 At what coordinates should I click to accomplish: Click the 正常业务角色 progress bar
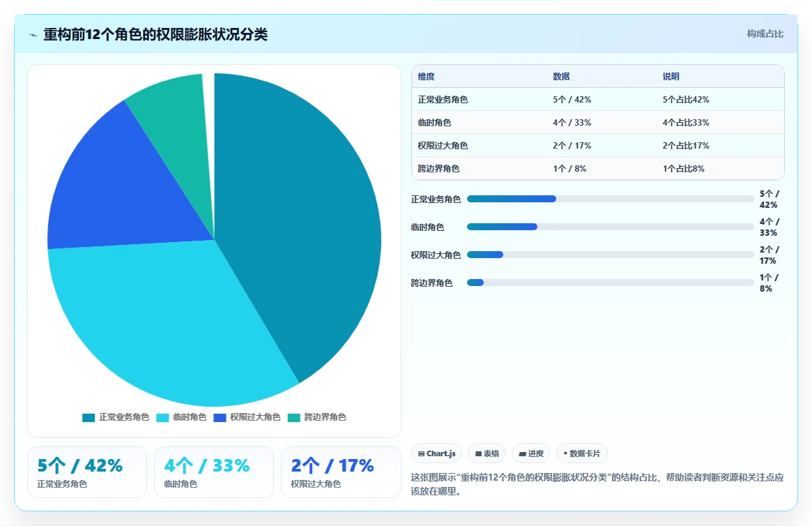click(610, 199)
